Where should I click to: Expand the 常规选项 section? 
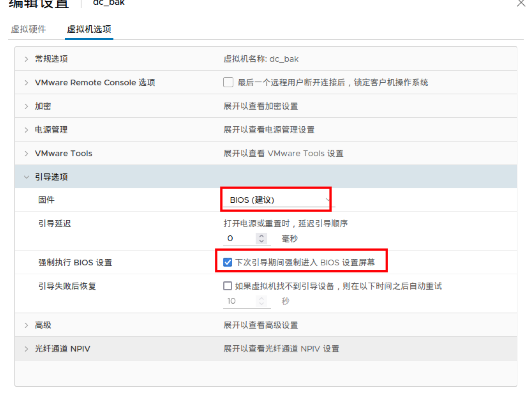(x=26, y=59)
